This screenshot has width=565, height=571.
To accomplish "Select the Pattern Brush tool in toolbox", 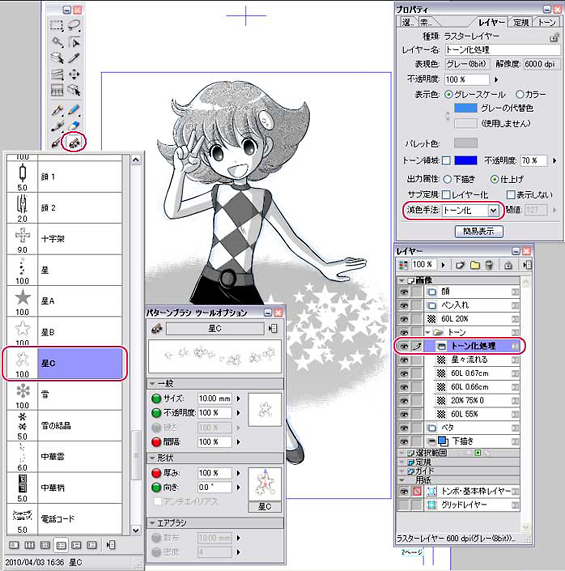I will pyautogui.click(x=74, y=142).
